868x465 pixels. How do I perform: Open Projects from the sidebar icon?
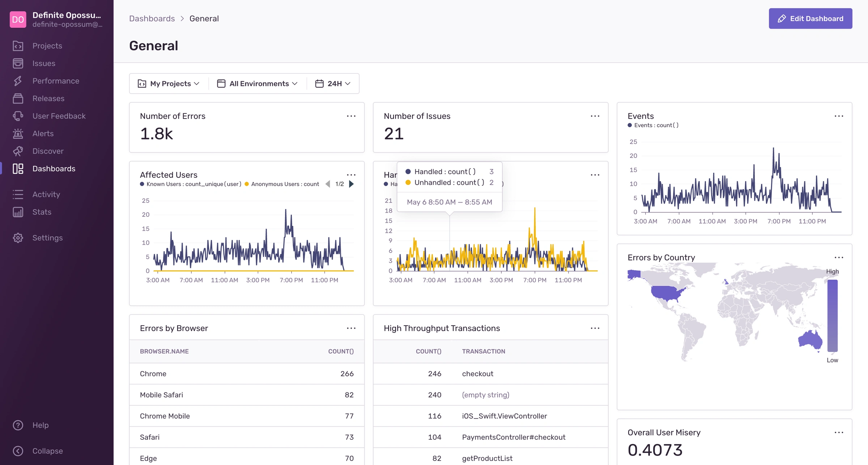[18, 46]
